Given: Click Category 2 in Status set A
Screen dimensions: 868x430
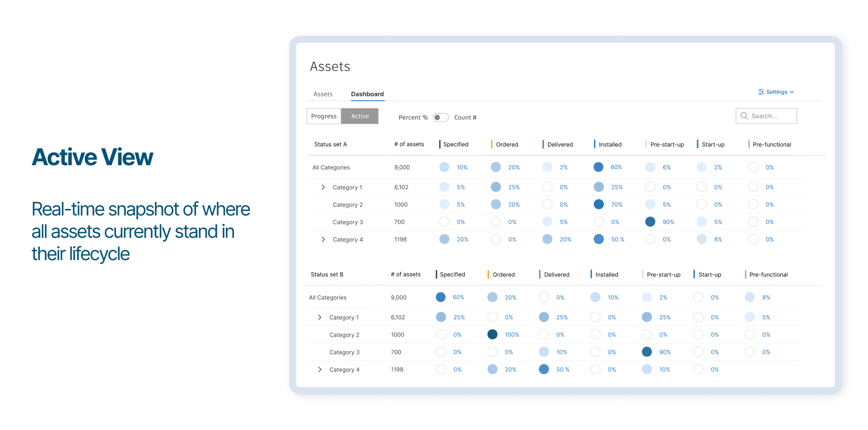Looking at the screenshot, I should point(347,205).
